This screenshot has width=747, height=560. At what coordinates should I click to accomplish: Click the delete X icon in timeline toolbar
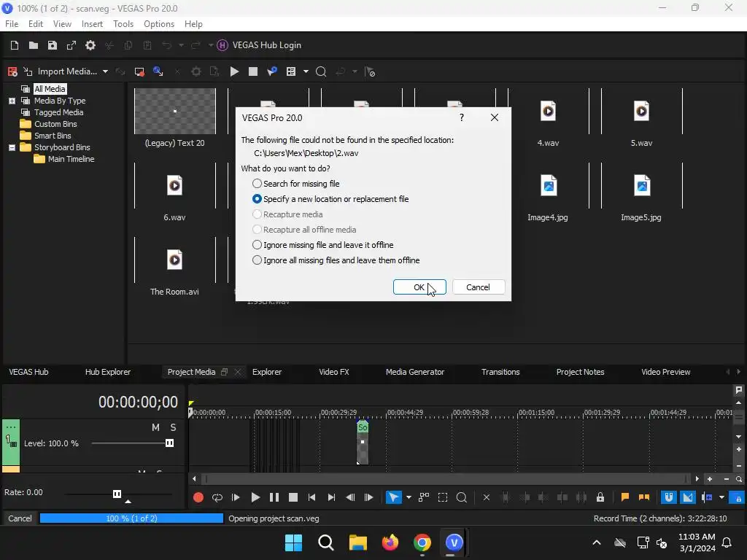pyautogui.click(x=487, y=497)
